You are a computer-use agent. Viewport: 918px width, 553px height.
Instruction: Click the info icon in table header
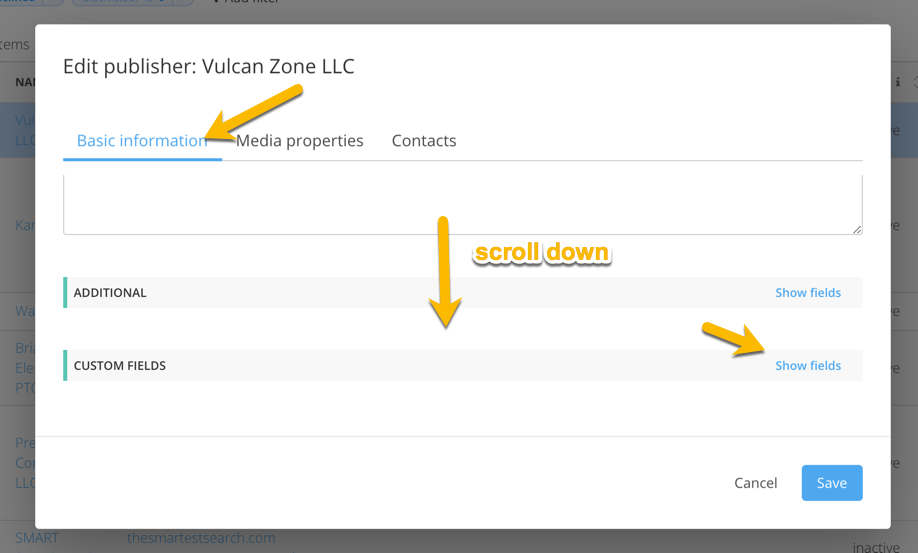point(898,82)
